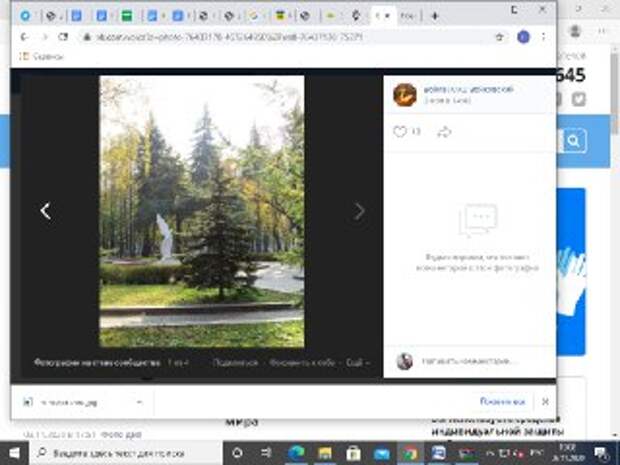
Task: Click the keyboard language indicator in the tray
Action: 538,453
